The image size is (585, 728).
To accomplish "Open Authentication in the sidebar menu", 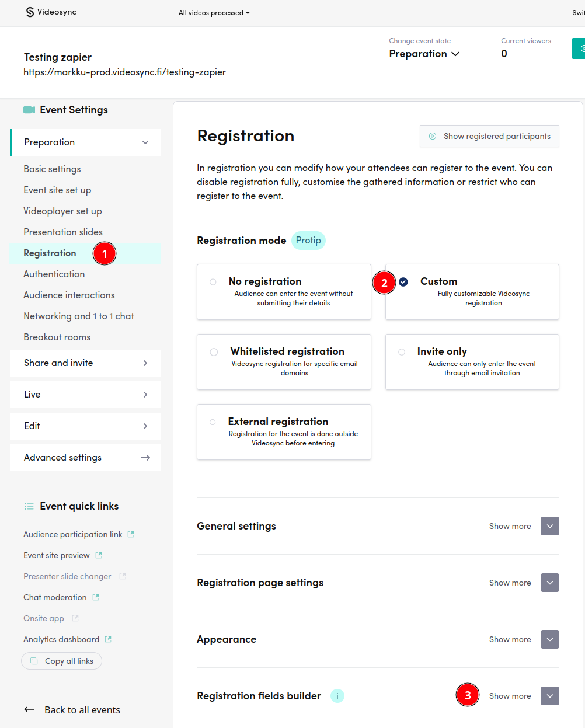I will coord(54,274).
